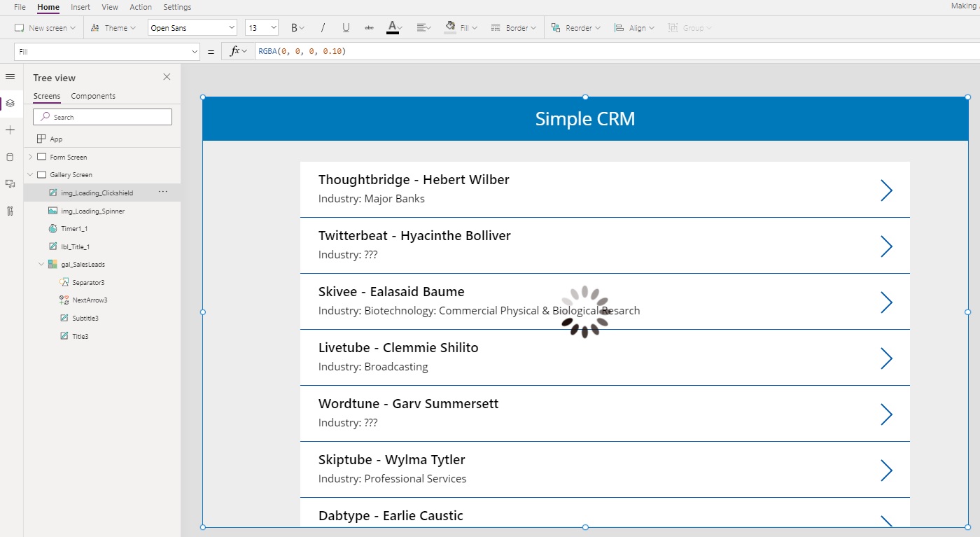Apply italic formatting icon
Viewport: 980px width, 537px height.
[323, 27]
